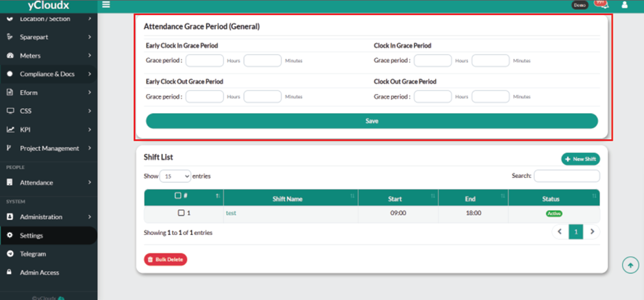This screenshot has height=300, width=644.
Task: Open the Admin Access menu item
Action: 49,272
